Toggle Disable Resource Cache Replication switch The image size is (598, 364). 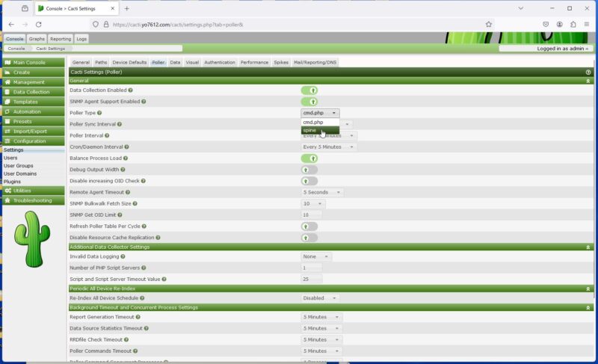click(x=309, y=238)
